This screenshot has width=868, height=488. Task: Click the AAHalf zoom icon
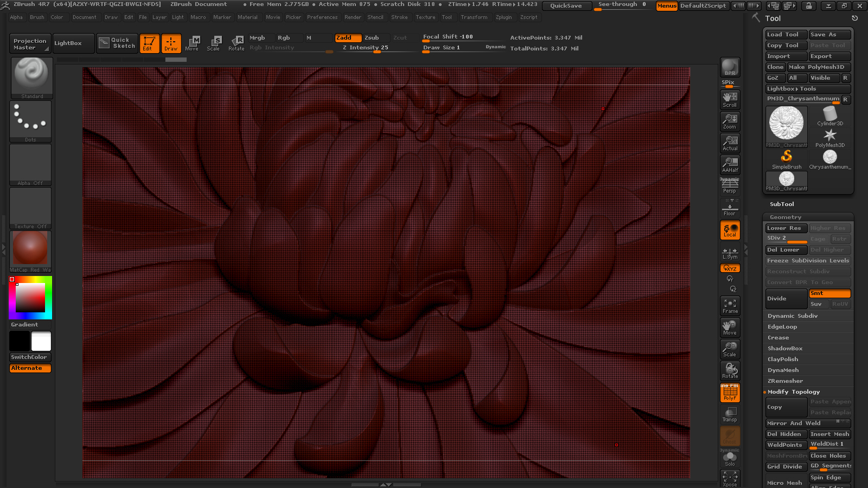730,165
